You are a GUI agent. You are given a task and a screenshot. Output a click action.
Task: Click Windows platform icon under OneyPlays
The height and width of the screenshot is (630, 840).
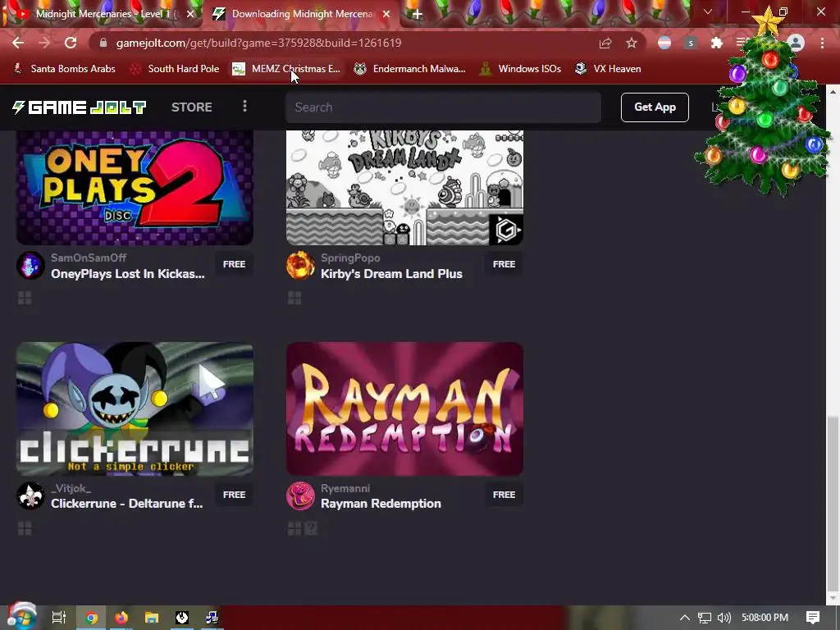coord(25,298)
